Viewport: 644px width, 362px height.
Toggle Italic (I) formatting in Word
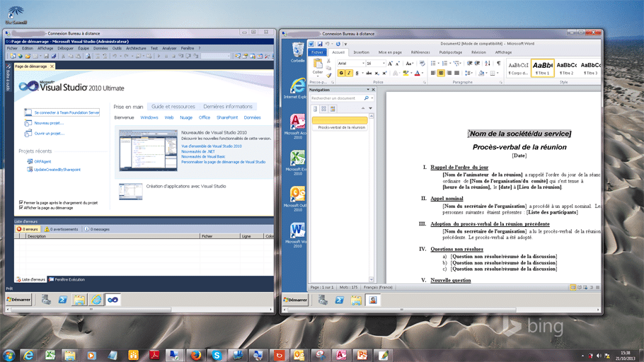pos(349,73)
